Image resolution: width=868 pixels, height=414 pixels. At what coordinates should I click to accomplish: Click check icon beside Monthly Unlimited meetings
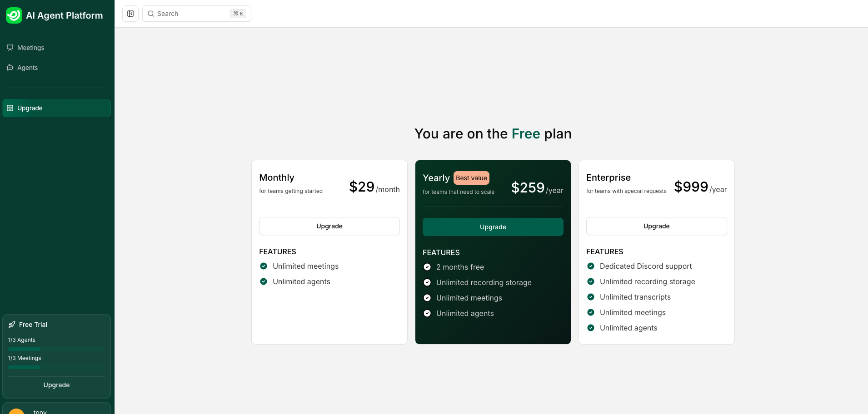(264, 266)
